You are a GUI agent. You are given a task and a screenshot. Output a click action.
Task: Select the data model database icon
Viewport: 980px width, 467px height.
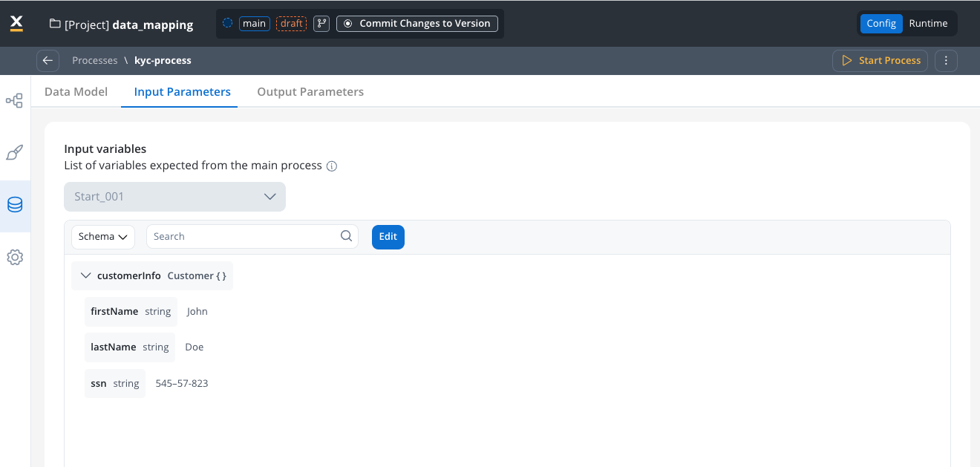pos(15,205)
